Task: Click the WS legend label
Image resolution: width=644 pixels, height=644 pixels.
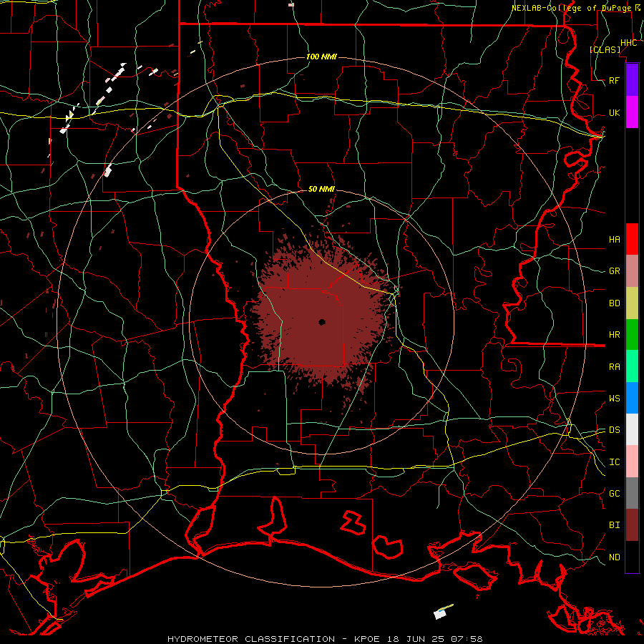Action: [x=614, y=398]
